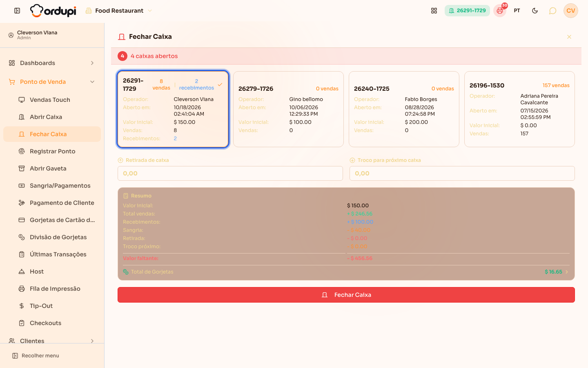Viewport: 588px width, 368px height.
Task: Close the Fechar Caixa panel
Action: click(569, 37)
